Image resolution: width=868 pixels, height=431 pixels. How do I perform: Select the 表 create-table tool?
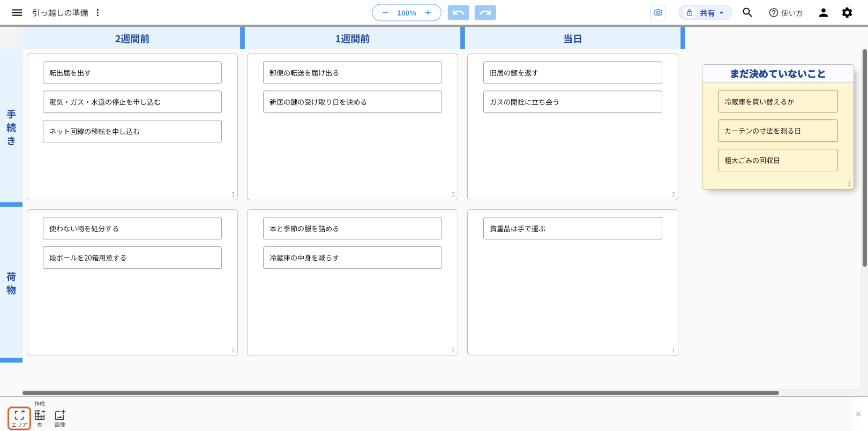[x=40, y=418]
